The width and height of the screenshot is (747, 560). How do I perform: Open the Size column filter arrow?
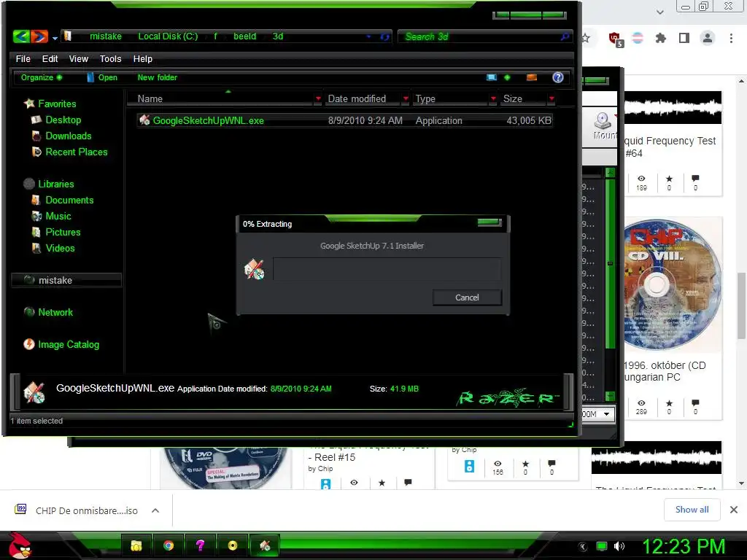[x=551, y=98]
